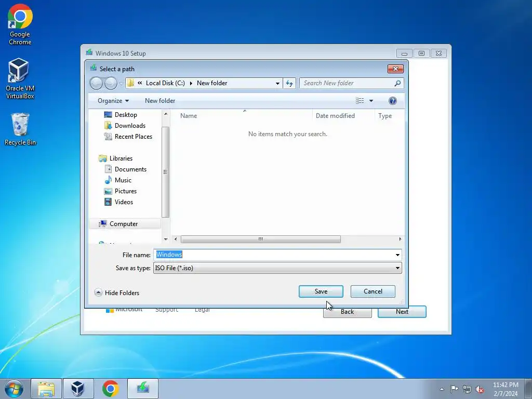Click the New folder toolbar button
532x399 pixels.
click(x=160, y=101)
